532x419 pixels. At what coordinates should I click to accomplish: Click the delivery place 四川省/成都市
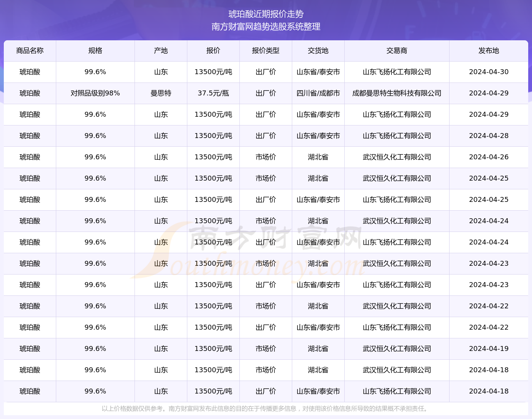(x=318, y=93)
